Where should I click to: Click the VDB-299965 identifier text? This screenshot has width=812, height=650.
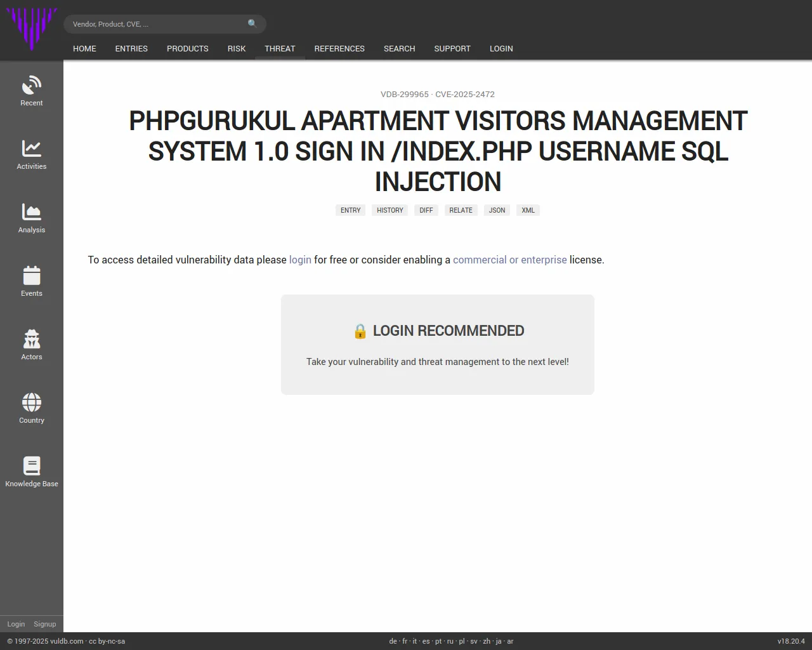(x=405, y=94)
